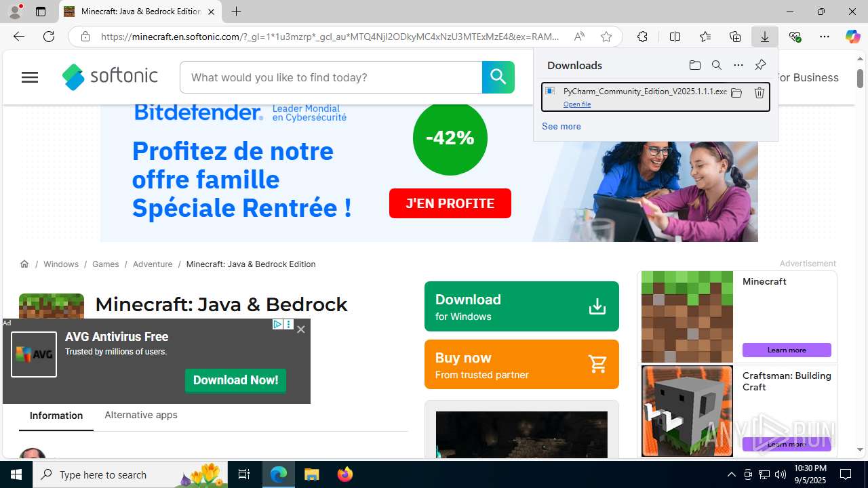Toggle split screen view
This screenshot has width=868, height=488.
pos(675,37)
